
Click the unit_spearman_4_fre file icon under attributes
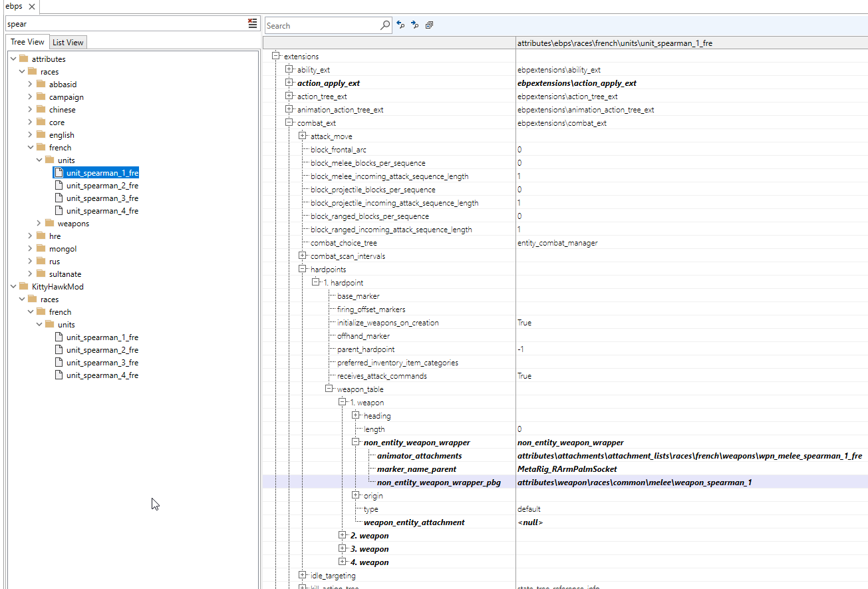pyautogui.click(x=59, y=211)
